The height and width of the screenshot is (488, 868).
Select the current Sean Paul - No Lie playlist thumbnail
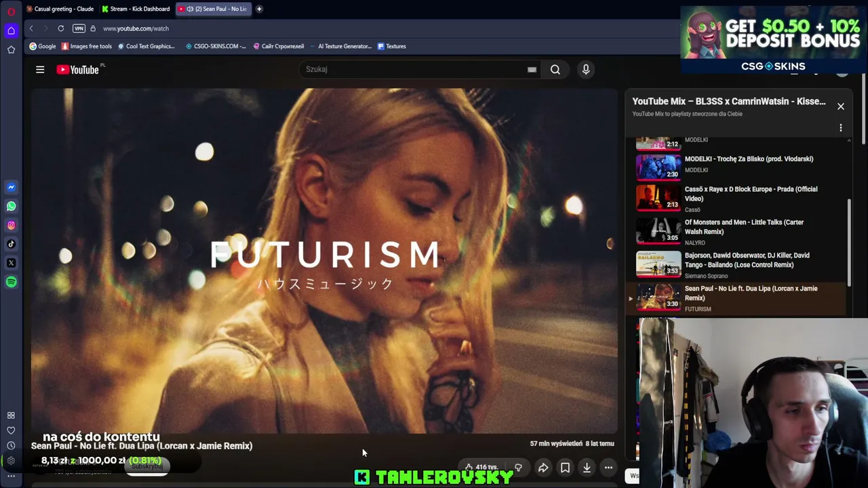658,297
